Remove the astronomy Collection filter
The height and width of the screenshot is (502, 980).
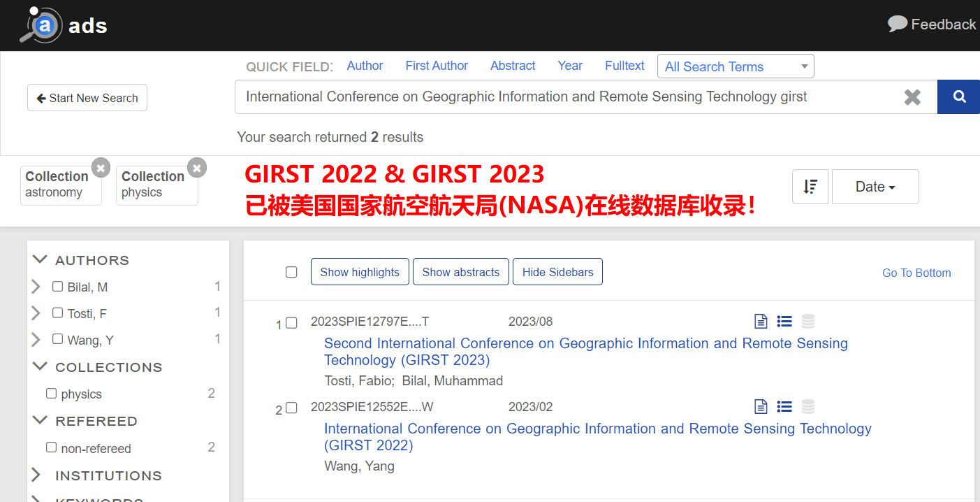[101, 167]
